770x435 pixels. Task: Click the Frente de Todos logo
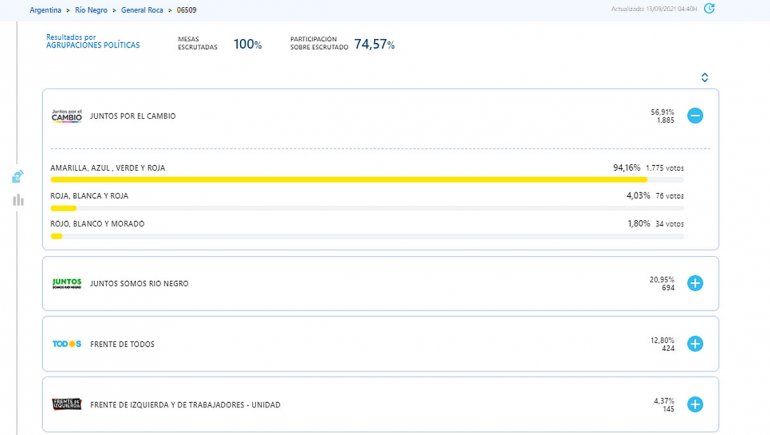66,344
